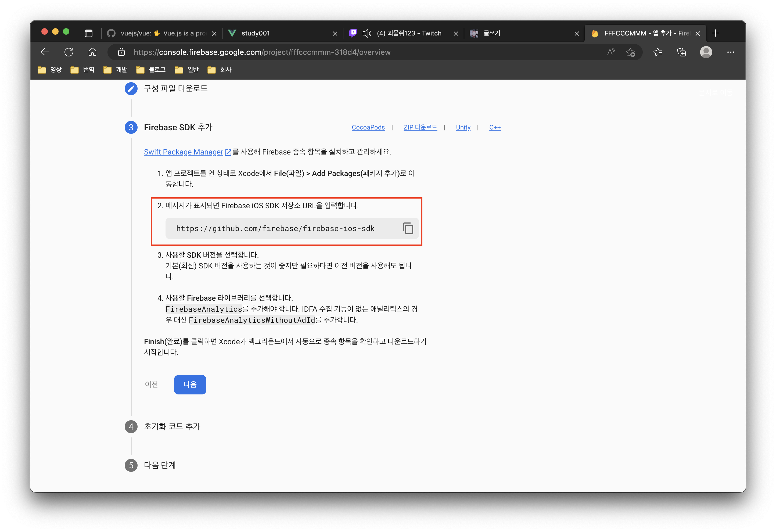
Task: Open the Swift Package Manager link
Action: tap(188, 152)
